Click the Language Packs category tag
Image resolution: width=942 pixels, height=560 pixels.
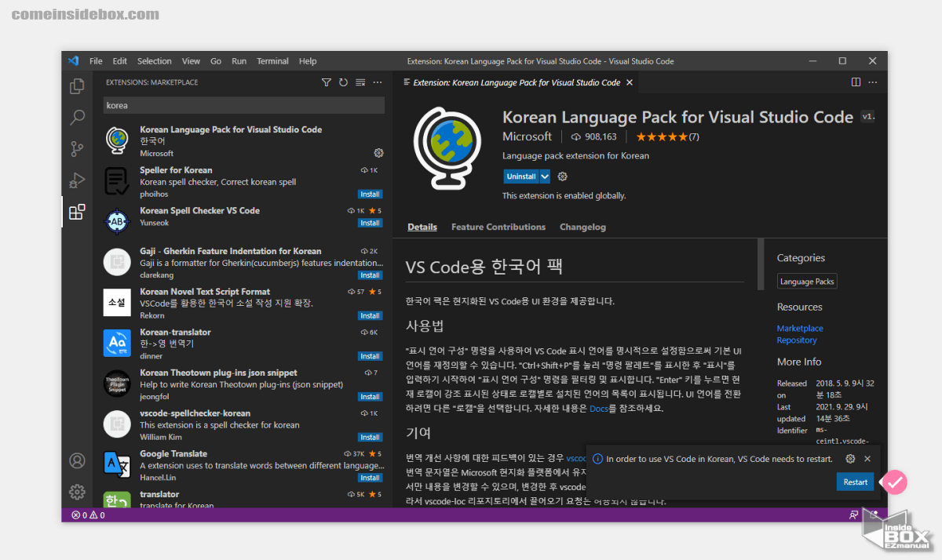point(807,282)
